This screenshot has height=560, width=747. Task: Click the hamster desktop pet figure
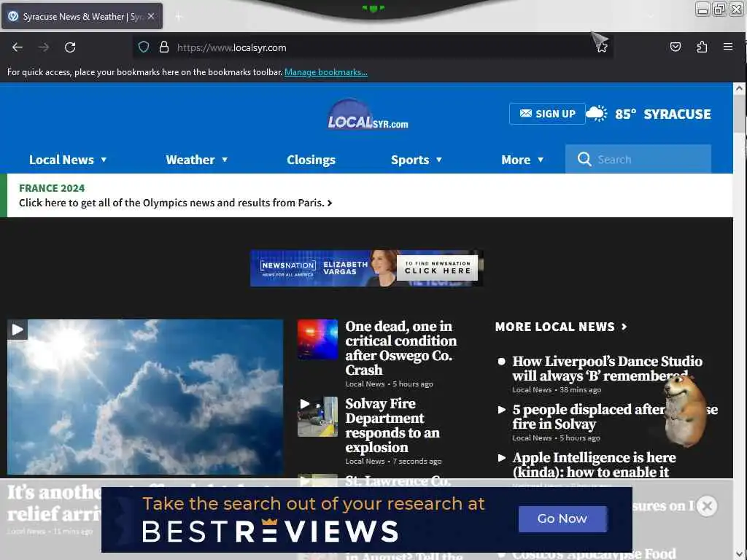click(x=684, y=411)
